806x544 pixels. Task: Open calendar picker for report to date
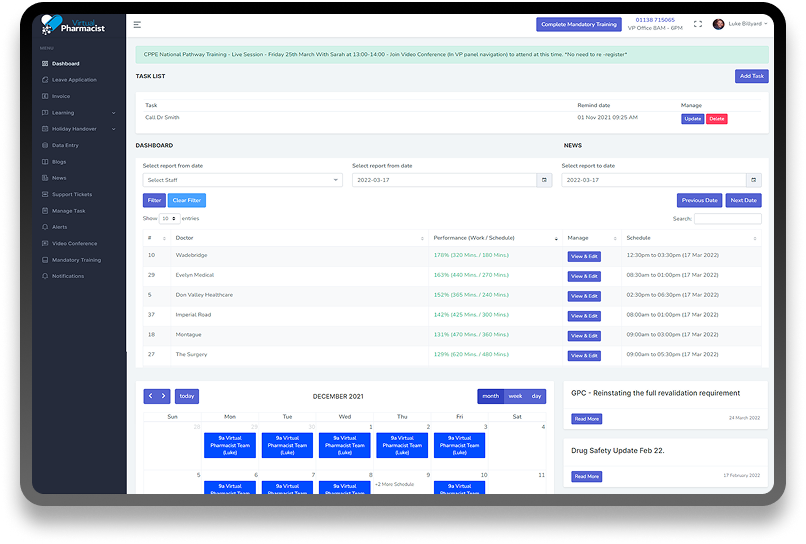pyautogui.click(x=754, y=180)
